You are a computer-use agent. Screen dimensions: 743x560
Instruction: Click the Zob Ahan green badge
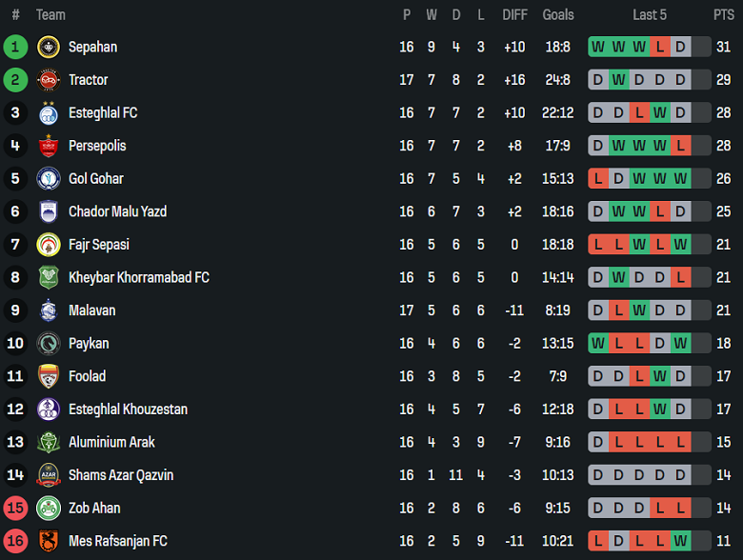coord(49,508)
